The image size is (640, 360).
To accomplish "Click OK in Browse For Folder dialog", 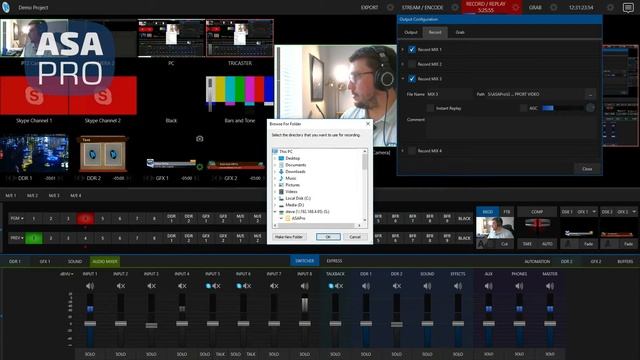I will coord(328,237).
